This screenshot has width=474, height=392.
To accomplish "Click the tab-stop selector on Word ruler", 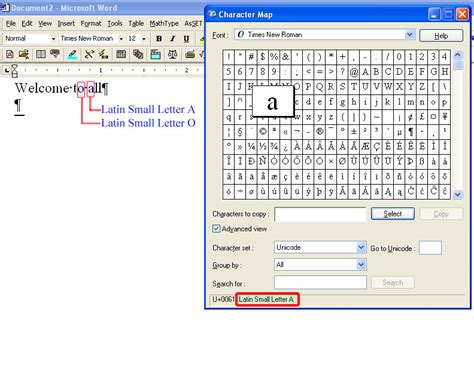I will point(7,70).
